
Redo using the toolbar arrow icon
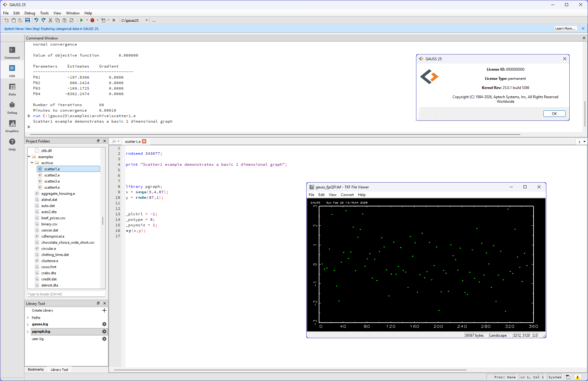(x=43, y=20)
